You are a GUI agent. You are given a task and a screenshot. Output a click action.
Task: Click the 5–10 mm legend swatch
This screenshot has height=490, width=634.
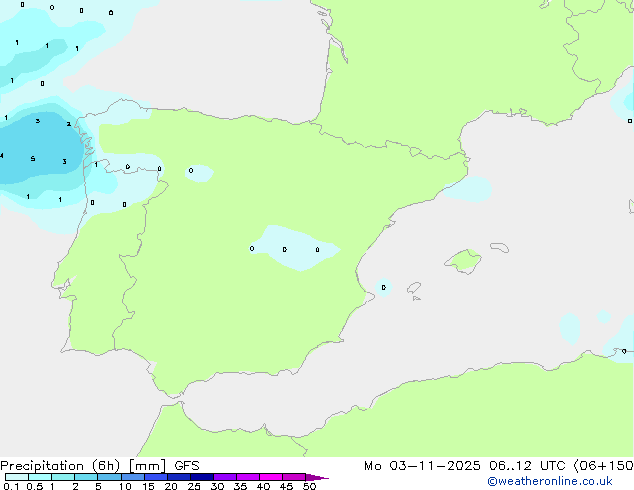pos(109,477)
